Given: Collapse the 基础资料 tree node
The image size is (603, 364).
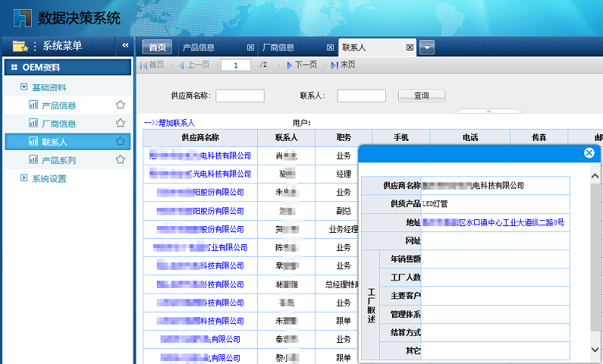Looking at the screenshot, I should tap(24, 87).
